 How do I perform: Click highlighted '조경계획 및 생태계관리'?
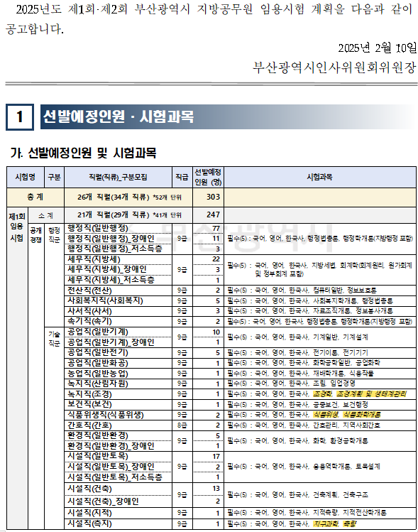pos(371,394)
